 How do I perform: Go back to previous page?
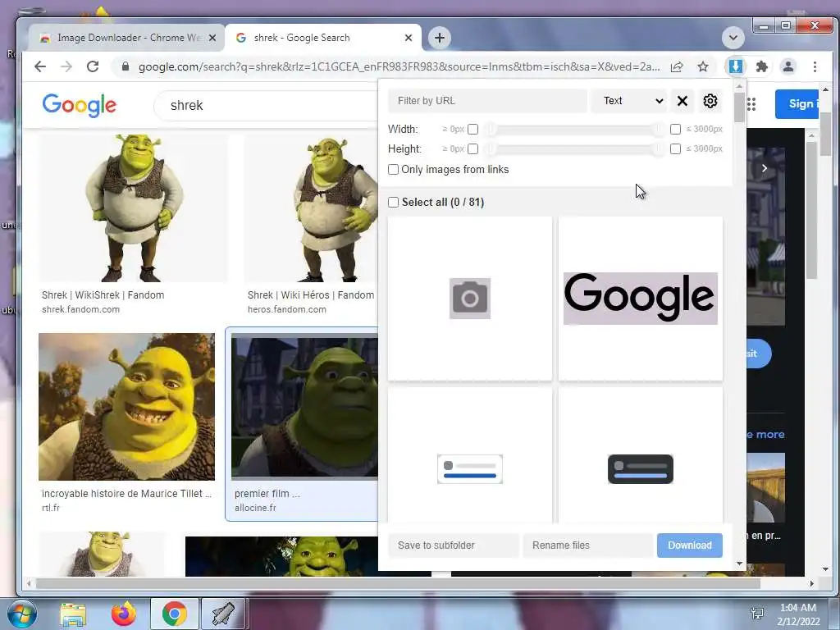tap(40, 66)
